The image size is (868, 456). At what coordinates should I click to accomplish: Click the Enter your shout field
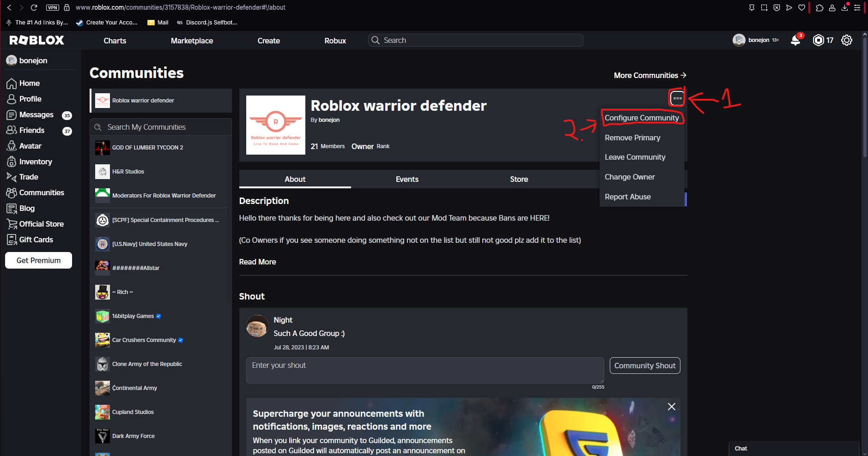[425, 370]
